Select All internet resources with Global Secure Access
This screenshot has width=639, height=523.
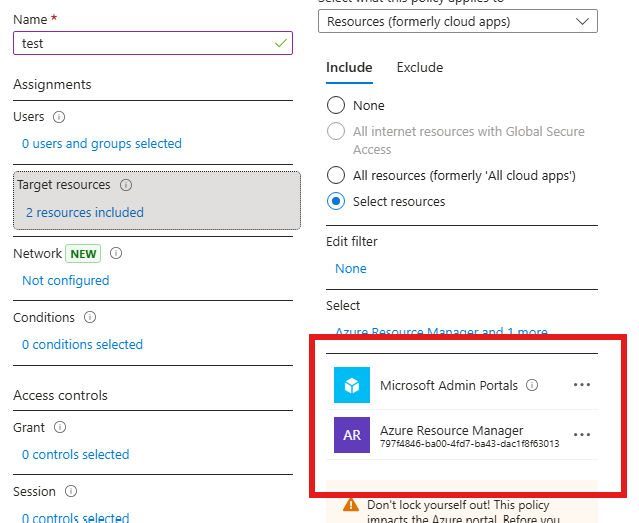336,131
